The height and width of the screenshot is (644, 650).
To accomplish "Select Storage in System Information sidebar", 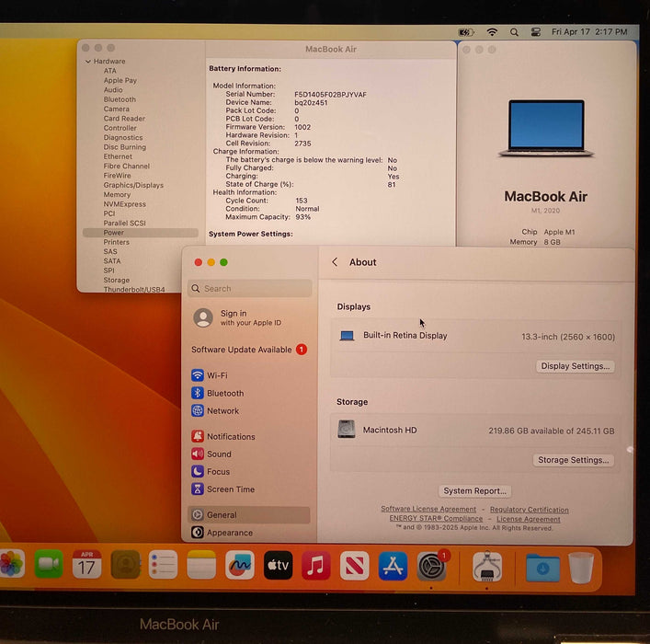I will pos(116,280).
